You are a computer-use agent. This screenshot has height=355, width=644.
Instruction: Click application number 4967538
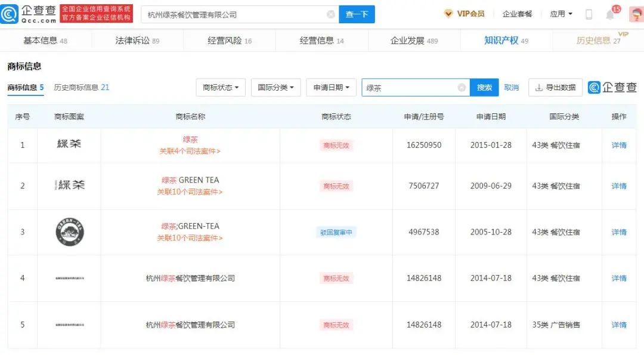(424, 232)
